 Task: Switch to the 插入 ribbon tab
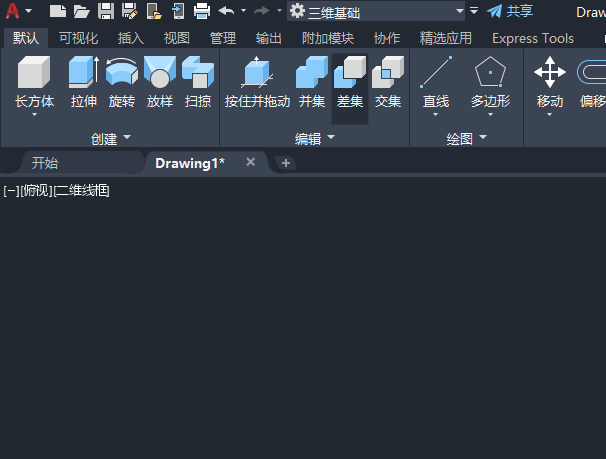[131, 38]
